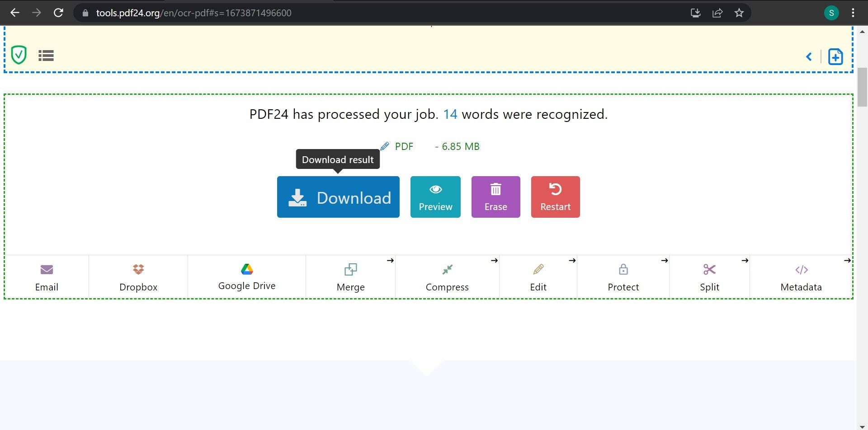The height and width of the screenshot is (430, 868).
Task: Preview the OCR result
Action: click(x=435, y=197)
